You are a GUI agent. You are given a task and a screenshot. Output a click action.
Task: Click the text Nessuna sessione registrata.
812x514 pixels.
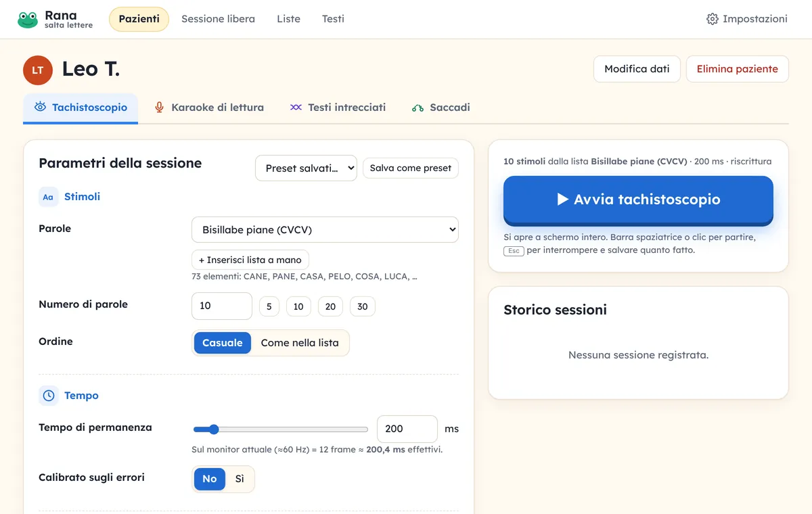click(x=638, y=355)
